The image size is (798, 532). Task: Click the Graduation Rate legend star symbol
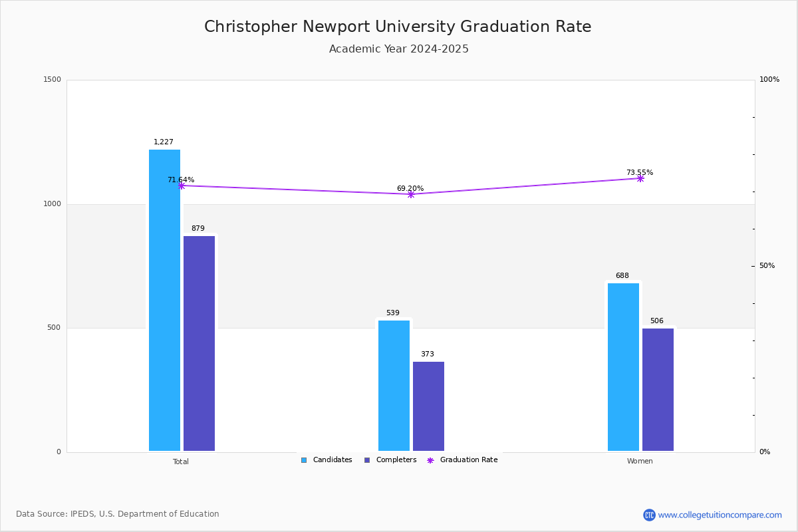[x=430, y=460]
